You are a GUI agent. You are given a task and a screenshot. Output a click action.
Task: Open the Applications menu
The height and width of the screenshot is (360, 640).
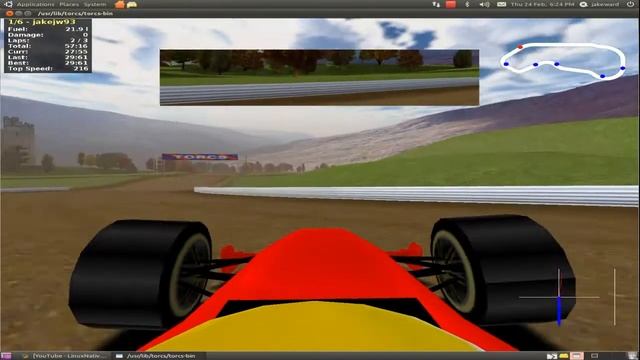[35, 4]
